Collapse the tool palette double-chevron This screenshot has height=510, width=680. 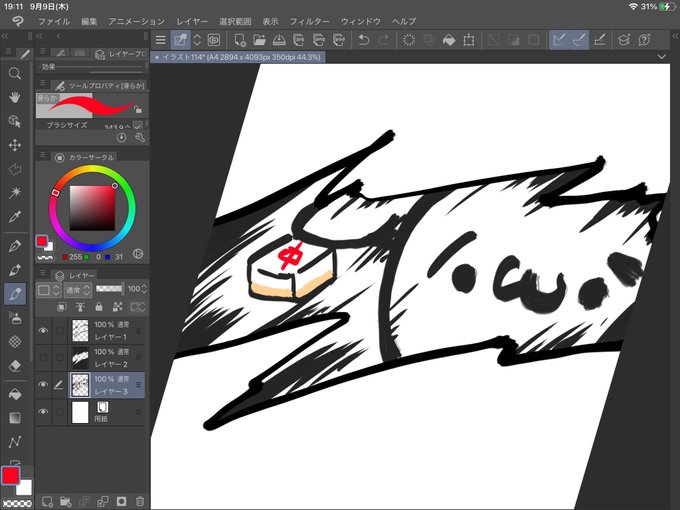coord(5,36)
